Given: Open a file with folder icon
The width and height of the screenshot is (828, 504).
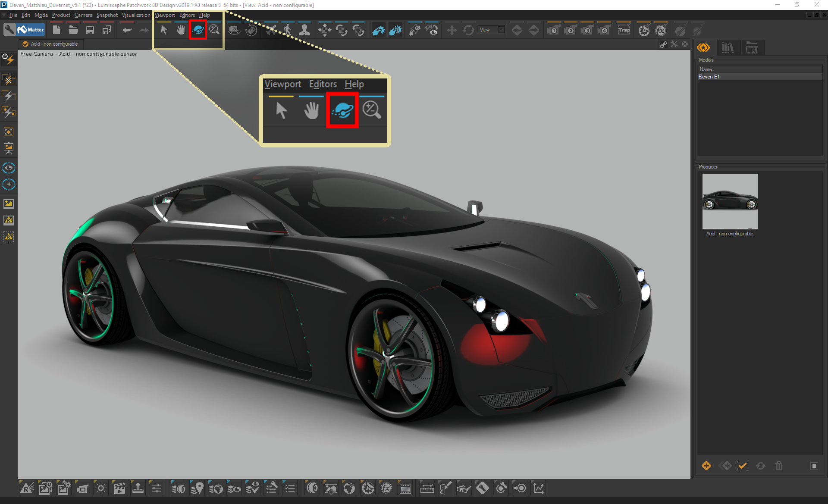Looking at the screenshot, I should coord(73,30).
